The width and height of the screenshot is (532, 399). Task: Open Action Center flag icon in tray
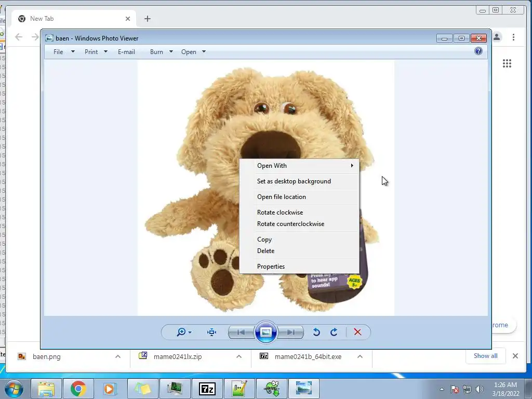click(455, 389)
